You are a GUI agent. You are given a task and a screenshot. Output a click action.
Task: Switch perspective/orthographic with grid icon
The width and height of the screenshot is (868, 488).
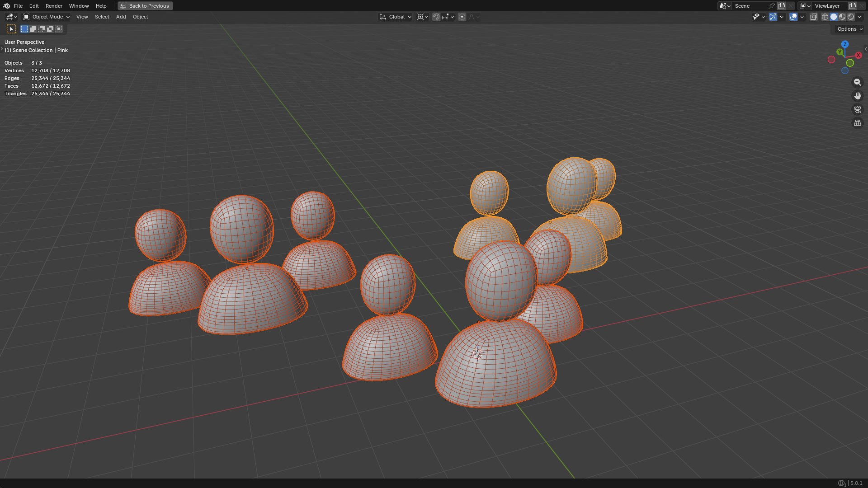point(857,123)
